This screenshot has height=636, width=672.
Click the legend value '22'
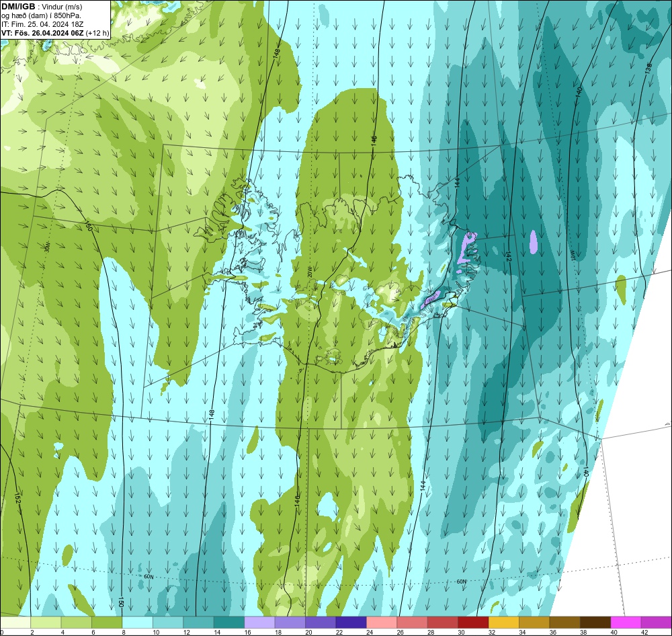(x=339, y=632)
